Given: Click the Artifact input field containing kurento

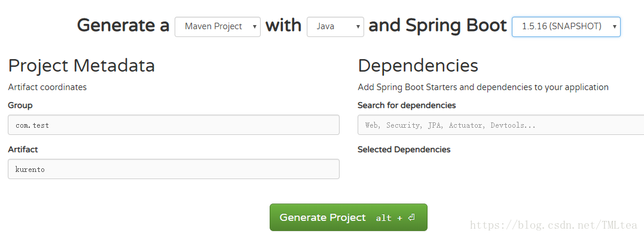Looking at the screenshot, I should 173,169.
